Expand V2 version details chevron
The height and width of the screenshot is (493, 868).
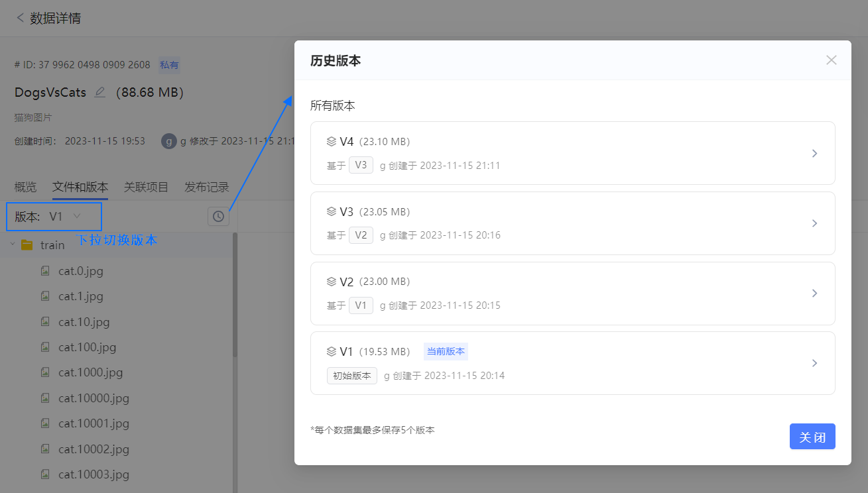[815, 293]
